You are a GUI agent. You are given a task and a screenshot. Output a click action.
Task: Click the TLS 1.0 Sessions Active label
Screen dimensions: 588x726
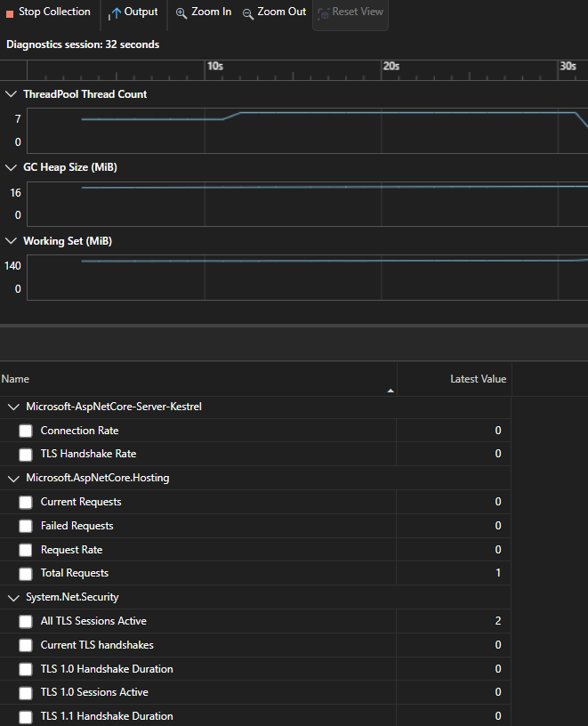94,692
